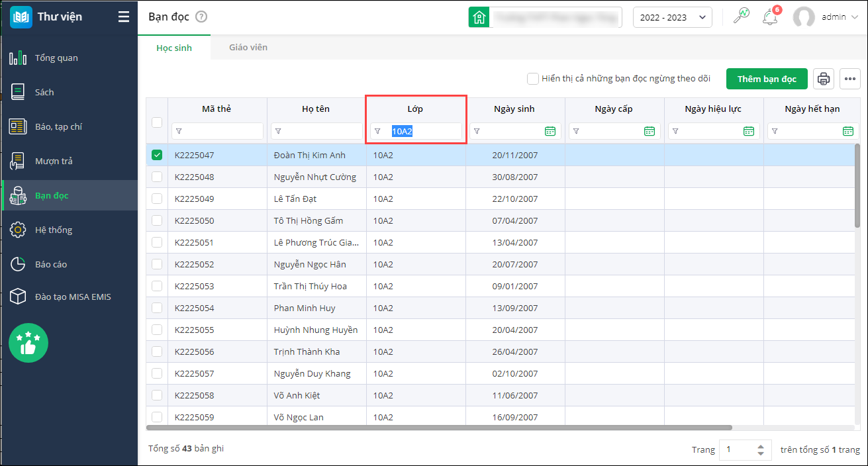Go to Báo, tạp chí section
The width and height of the screenshot is (868, 466).
[69, 126]
